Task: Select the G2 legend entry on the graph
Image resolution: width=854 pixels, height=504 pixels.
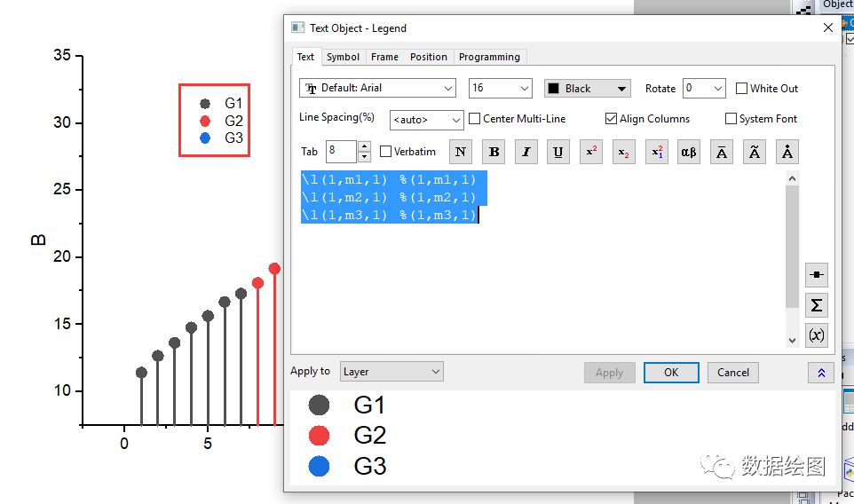Action: [x=222, y=121]
